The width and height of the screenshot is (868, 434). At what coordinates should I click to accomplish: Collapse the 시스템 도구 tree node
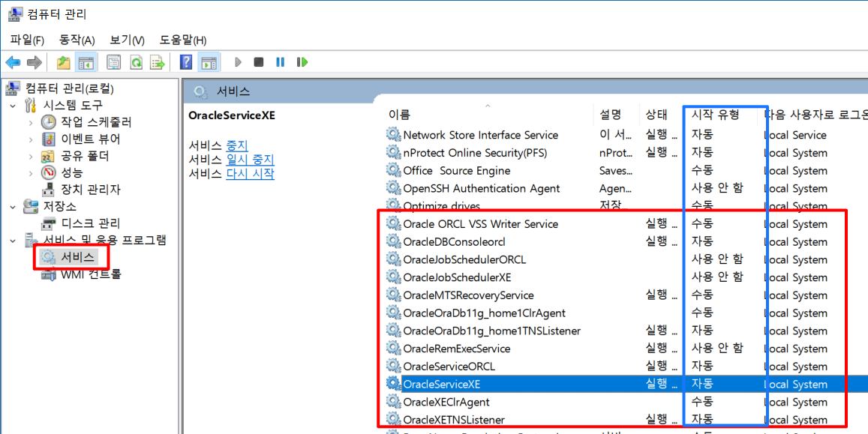[14, 106]
